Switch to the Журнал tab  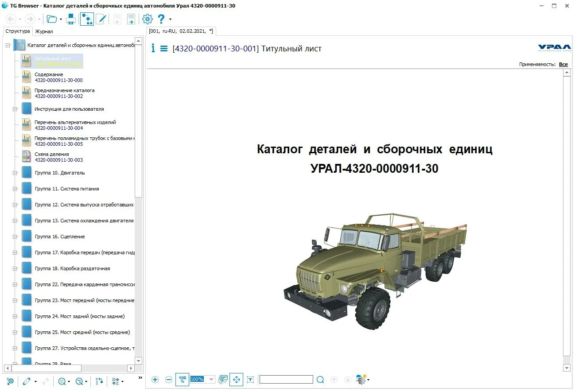(44, 31)
